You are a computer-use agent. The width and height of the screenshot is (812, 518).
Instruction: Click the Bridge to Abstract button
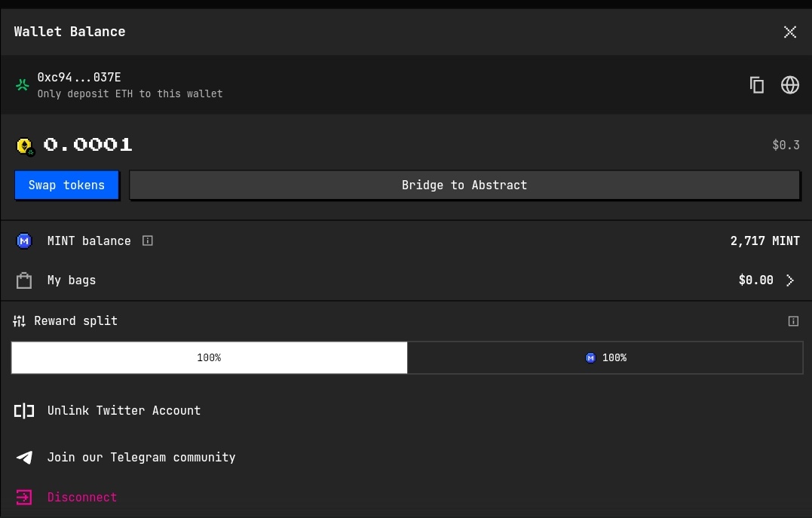pyautogui.click(x=464, y=185)
